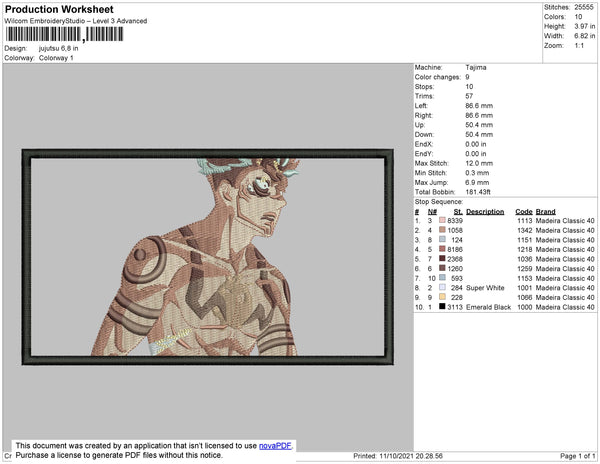Image resolution: width=600 pixels, height=464 pixels.
Task: Click the Zoom value '1:1'
Action: coord(579,46)
